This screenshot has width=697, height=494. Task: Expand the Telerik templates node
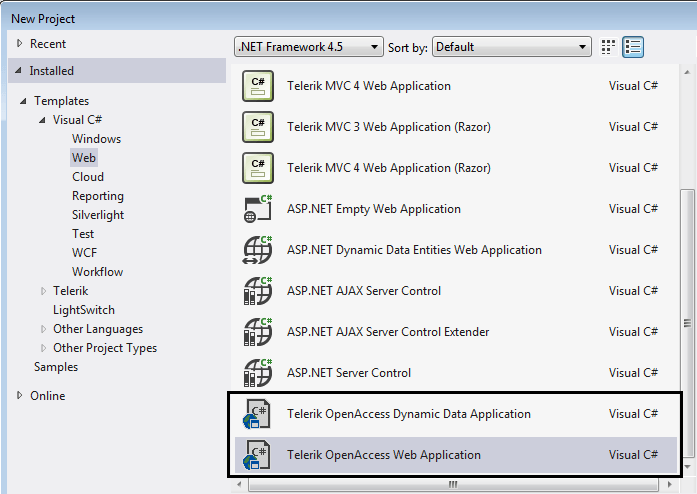tap(43, 291)
